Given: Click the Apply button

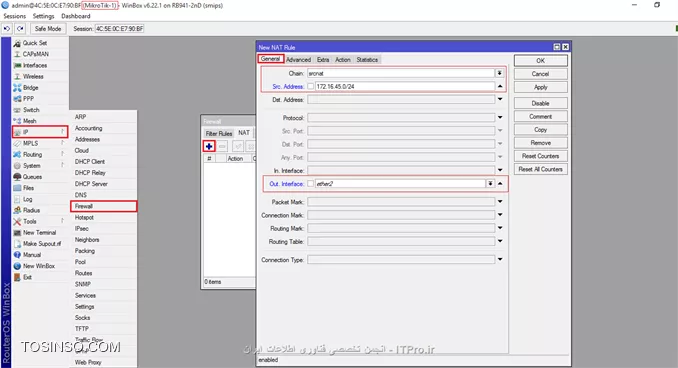Looking at the screenshot, I should (x=540, y=87).
